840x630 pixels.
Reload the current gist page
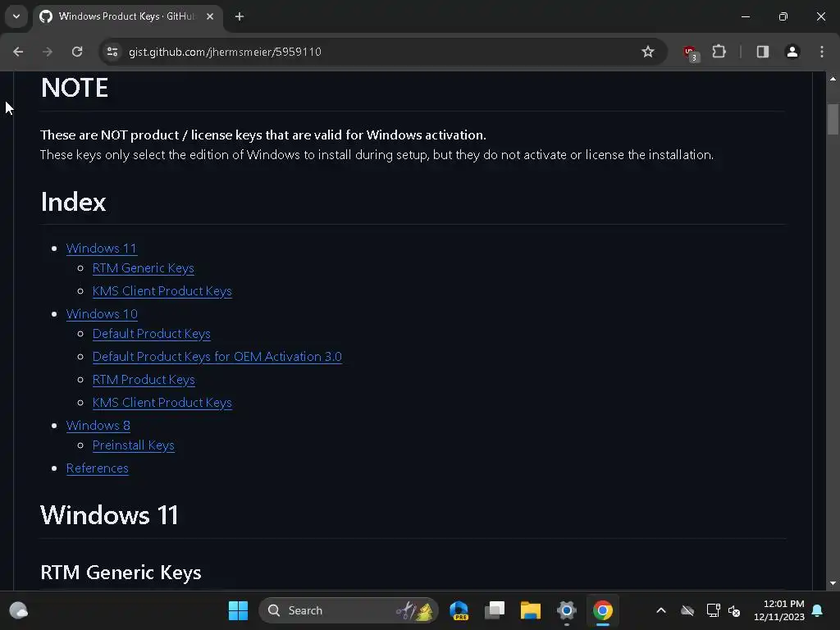[x=77, y=52]
